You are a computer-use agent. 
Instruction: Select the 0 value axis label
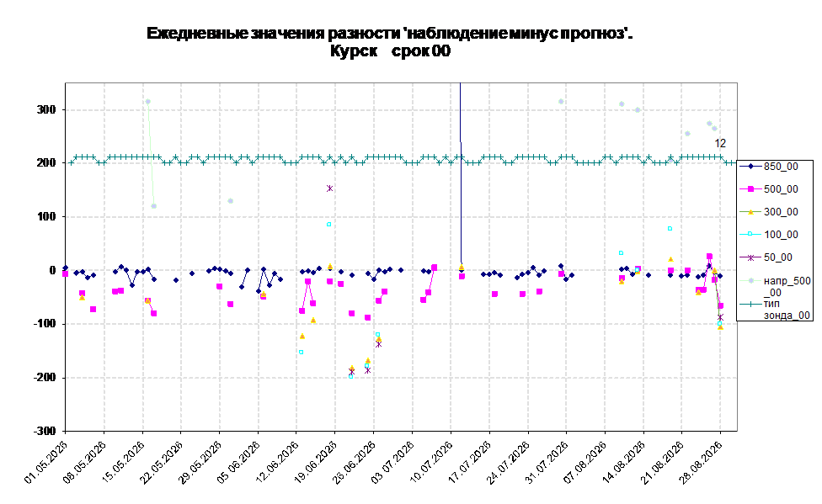pos(52,270)
